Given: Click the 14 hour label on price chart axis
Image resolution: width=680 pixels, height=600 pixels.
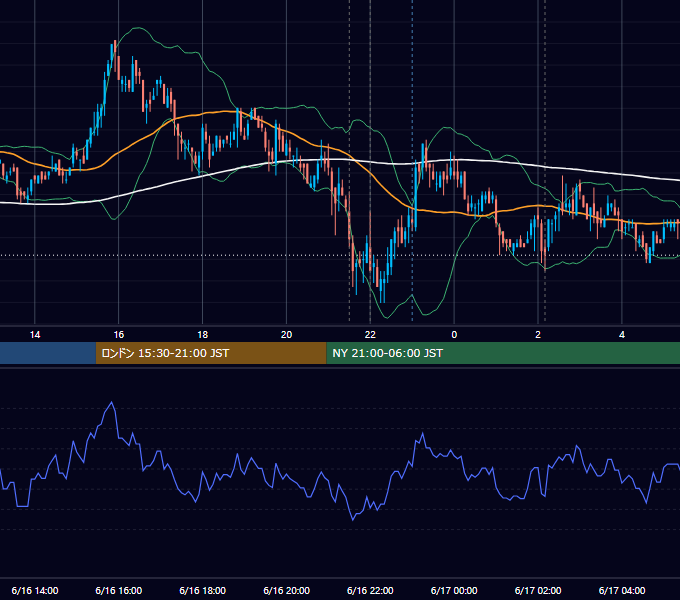Looking at the screenshot, I should pyautogui.click(x=35, y=335).
